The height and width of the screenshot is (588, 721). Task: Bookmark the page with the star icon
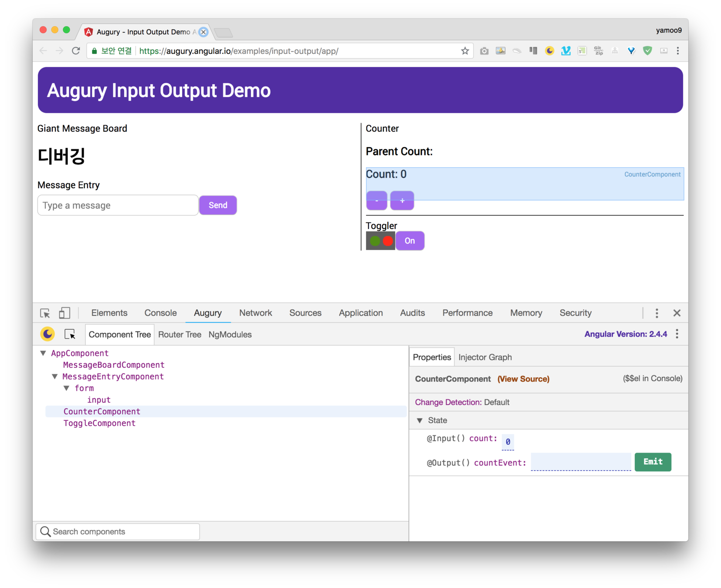(x=465, y=51)
